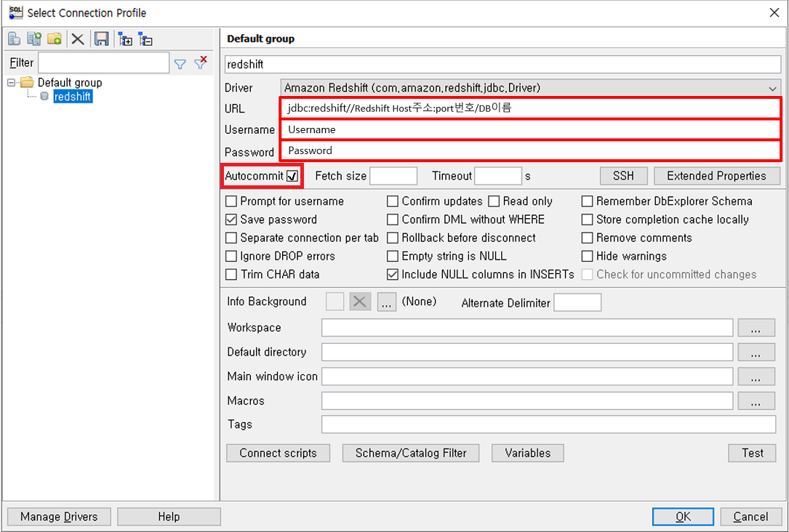The height and width of the screenshot is (532, 789).
Task: Save profiles with the floppy disk icon
Action: [x=102, y=39]
